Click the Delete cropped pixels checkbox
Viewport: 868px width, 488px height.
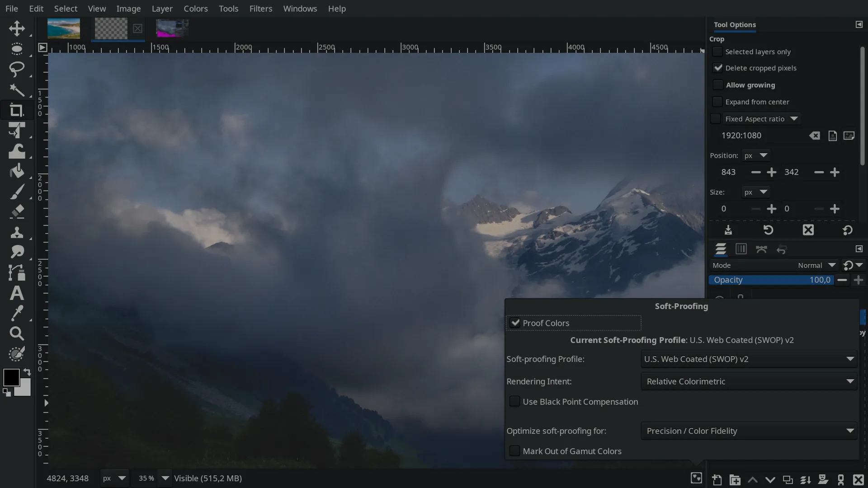718,67
